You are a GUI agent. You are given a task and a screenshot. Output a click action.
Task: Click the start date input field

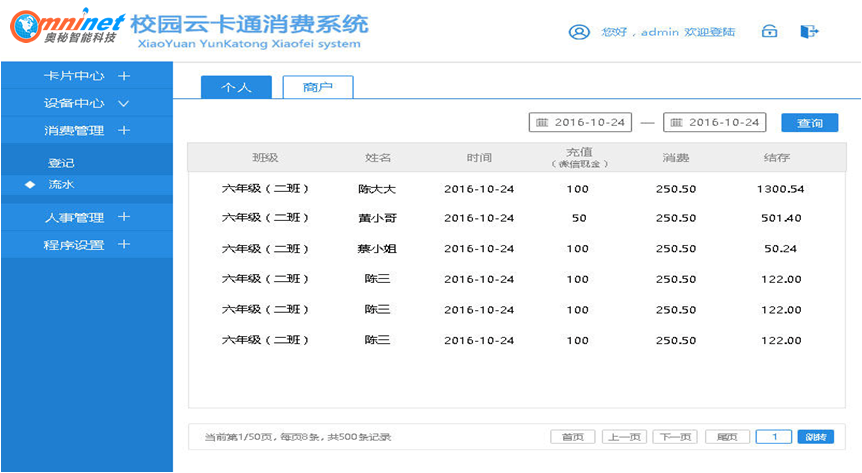pos(580,122)
